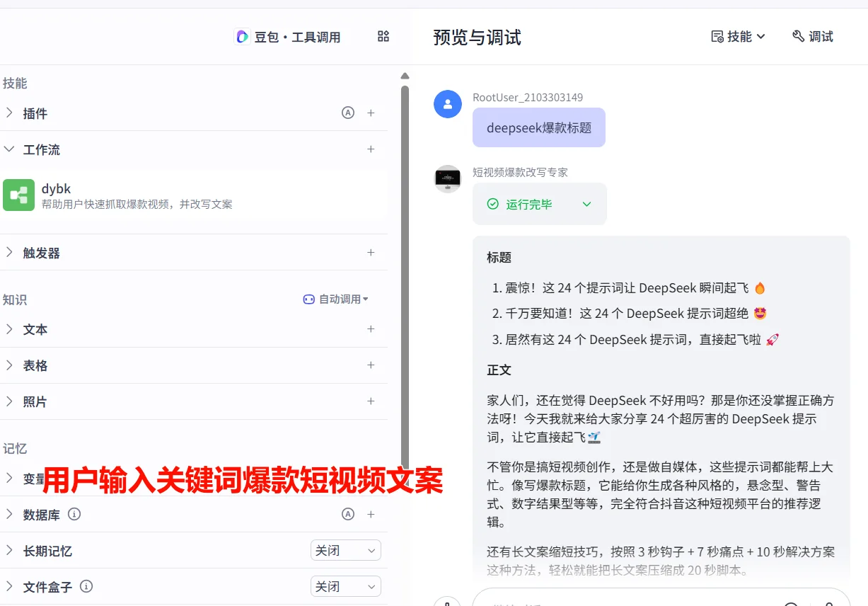Viewport: 868px width, 606px height.
Task: Expand the 运行完毕 status chevron
Action: (x=586, y=204)
